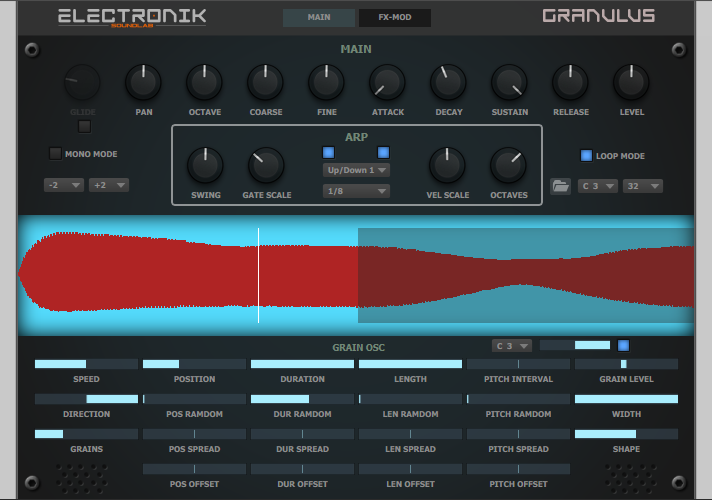Toggle the left blue ARP switch

[x=328, y=152]
